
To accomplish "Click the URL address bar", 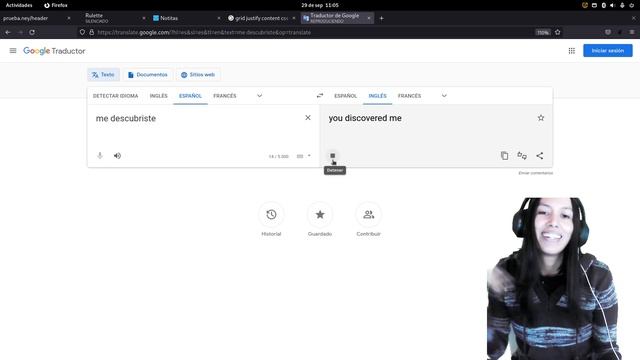I will [314, 32].
